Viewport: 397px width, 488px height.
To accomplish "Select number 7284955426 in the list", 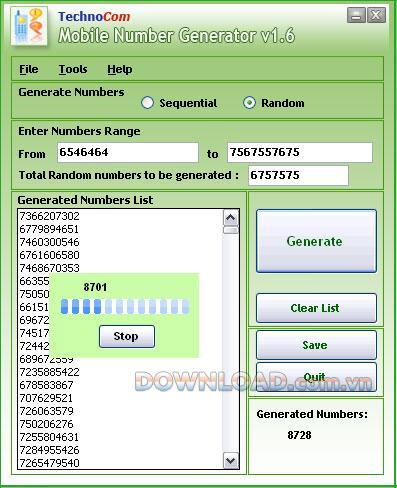I will click(x=49, y=450).
